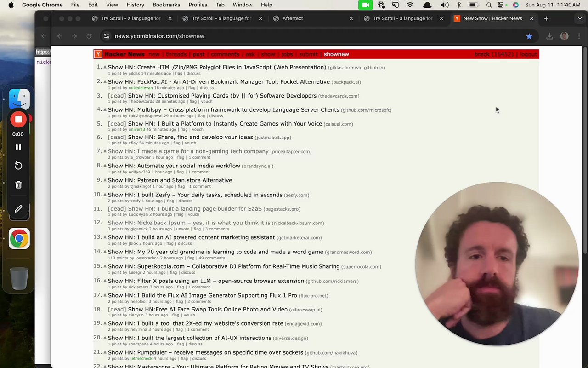Switch to first Try Scroll tab
The image size is (588, 368).
[x=131, y=18]
